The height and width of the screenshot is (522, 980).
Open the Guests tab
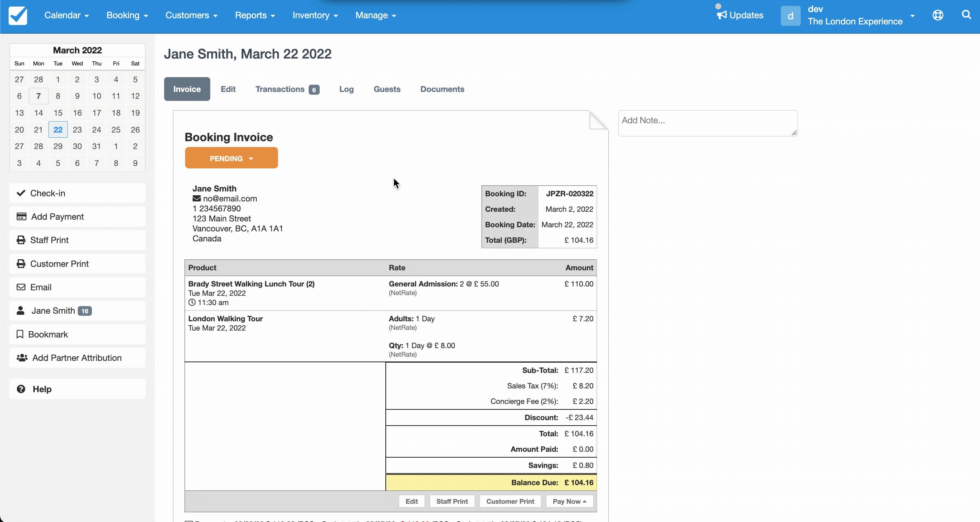(386, 89)
